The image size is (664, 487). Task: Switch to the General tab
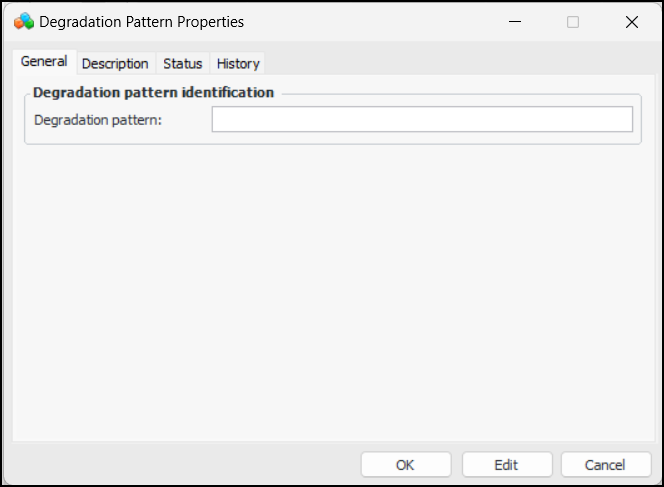click(44, 62)
